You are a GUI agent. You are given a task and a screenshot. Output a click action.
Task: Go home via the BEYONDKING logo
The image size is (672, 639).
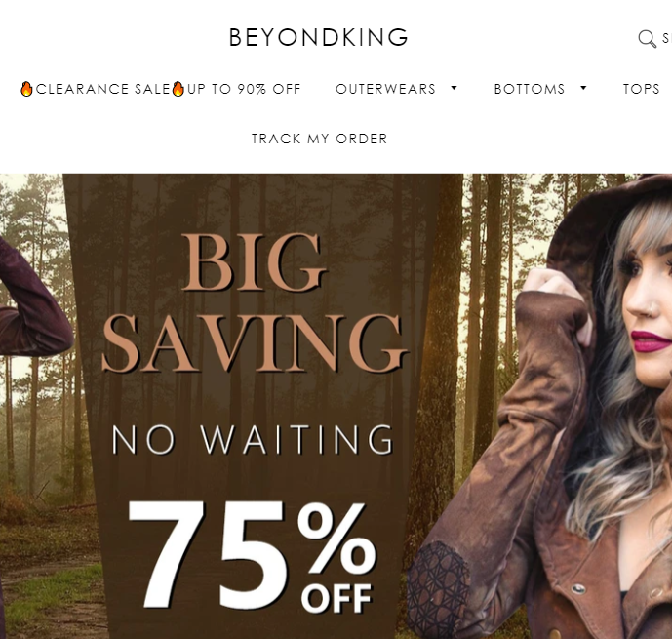pyautogui.click(x=318, y=37)
